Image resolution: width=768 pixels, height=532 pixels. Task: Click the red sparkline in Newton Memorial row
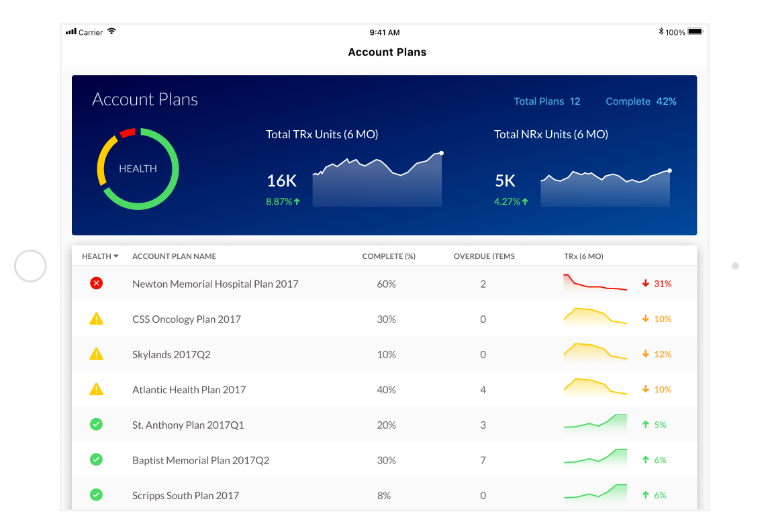pos(595,283)
